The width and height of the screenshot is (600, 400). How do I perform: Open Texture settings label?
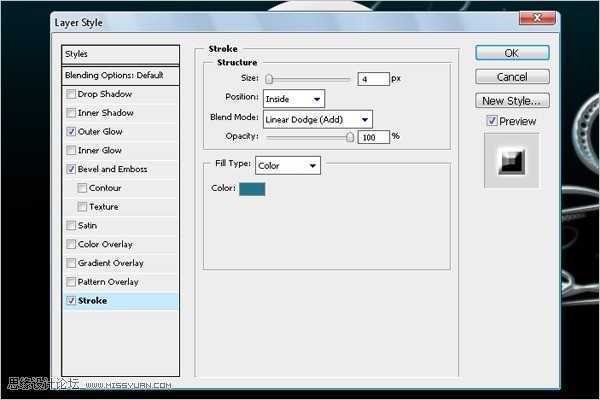point(103,207)
